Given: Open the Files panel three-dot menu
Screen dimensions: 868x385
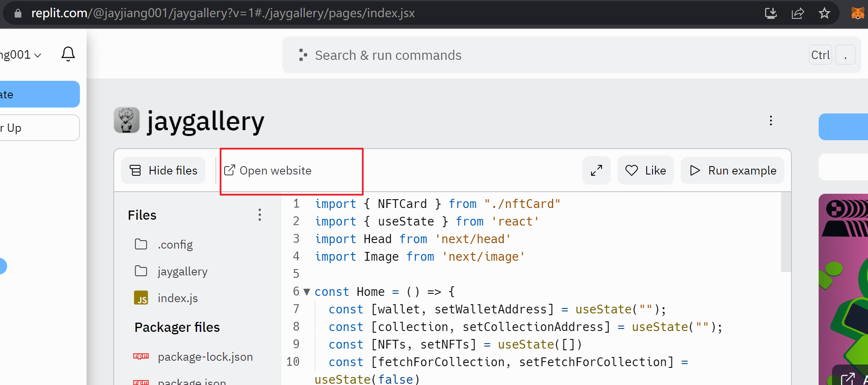Looking at the screenshot, I should (x=260, y=215).
